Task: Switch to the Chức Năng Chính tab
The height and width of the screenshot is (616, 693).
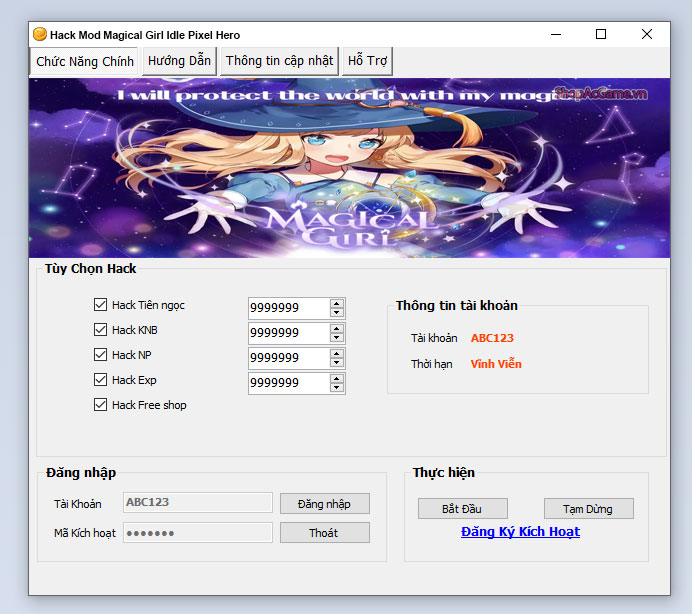Action: coord(84,61)
